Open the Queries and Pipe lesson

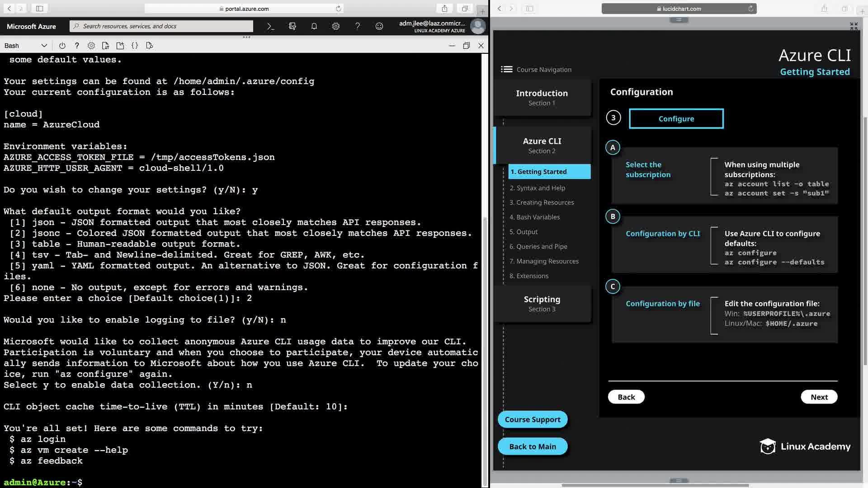[x=538, y=246]
